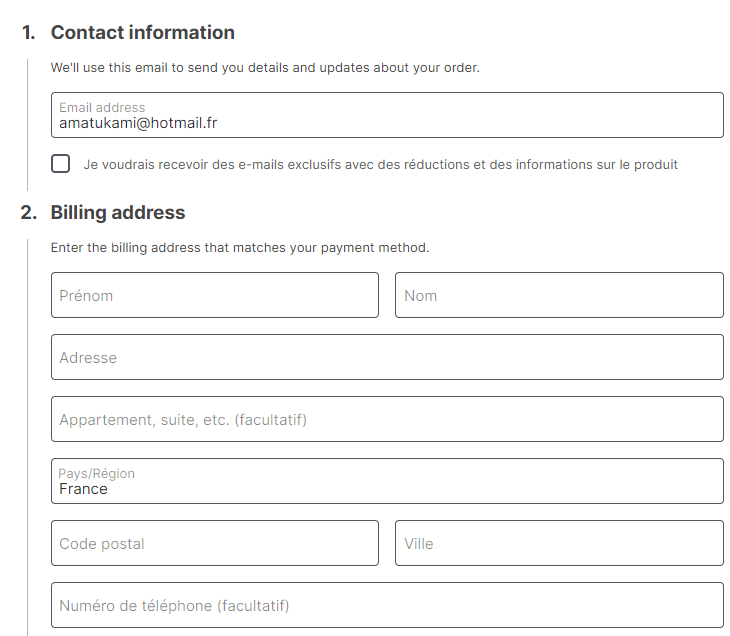
Task: Click the "Billing address" section heading
Action: 118,212
